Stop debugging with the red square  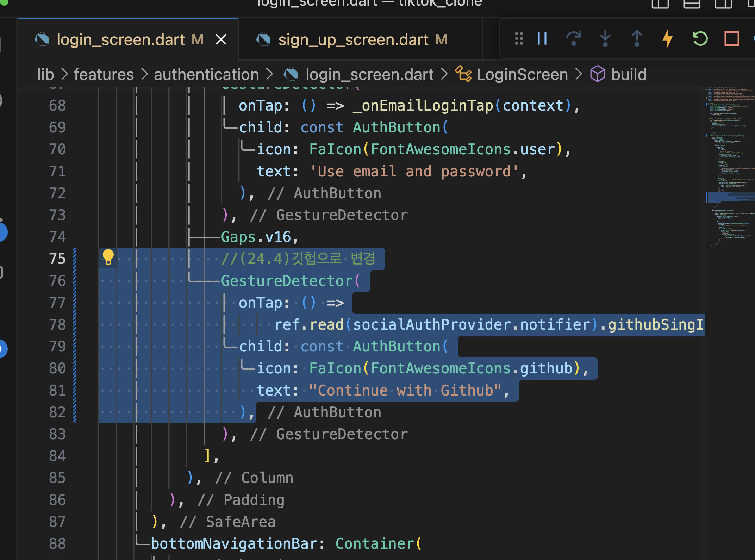point(731,39)
